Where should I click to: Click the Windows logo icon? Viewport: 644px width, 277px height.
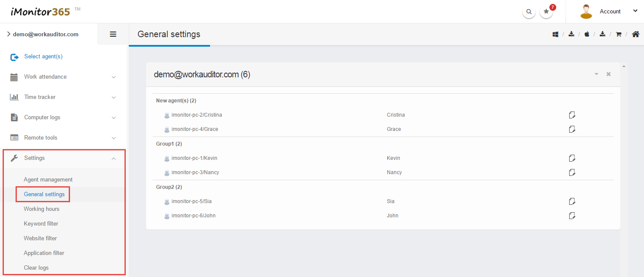tap(555, 34)
